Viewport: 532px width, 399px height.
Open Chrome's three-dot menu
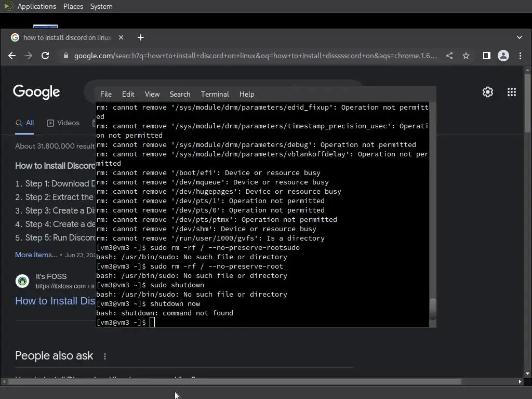coord(520,56)
